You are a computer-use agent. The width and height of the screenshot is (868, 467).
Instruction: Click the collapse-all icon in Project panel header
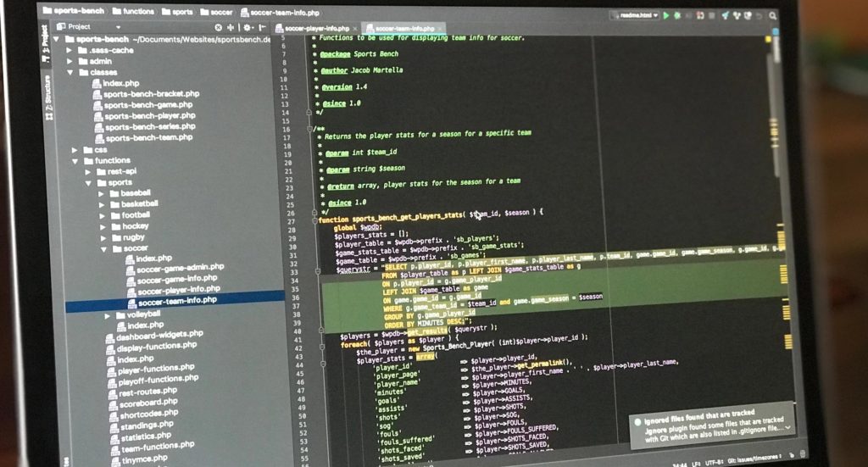tap(231, 27)
